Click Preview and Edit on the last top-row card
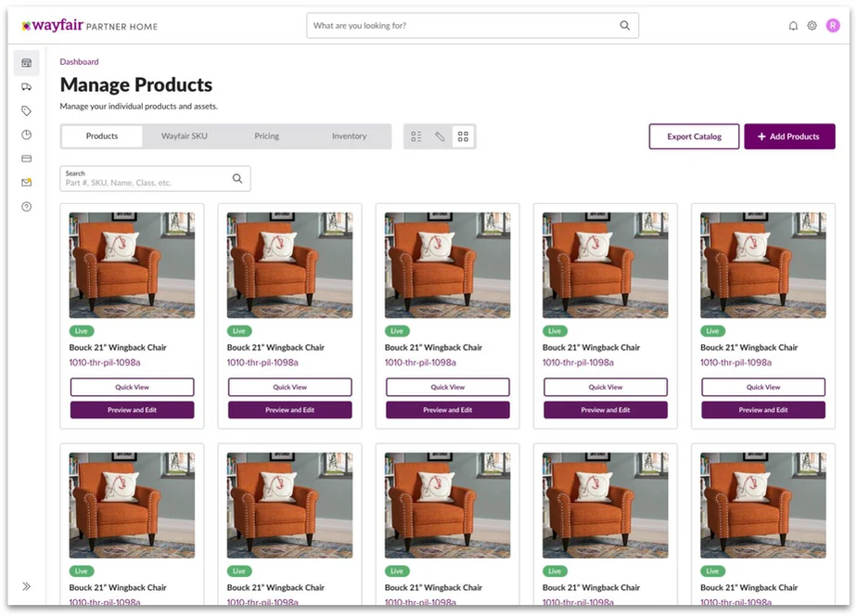 coord(763,410)
